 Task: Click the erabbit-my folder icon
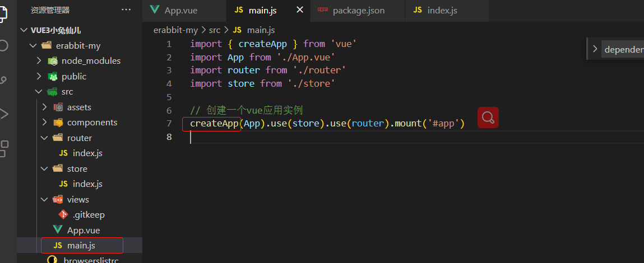click(47, 45)
